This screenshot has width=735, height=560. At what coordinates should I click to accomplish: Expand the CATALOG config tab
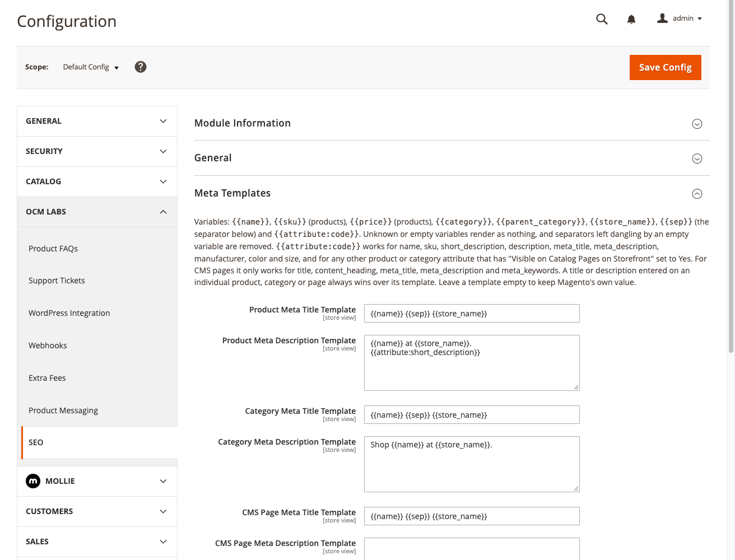click(97, 181)
